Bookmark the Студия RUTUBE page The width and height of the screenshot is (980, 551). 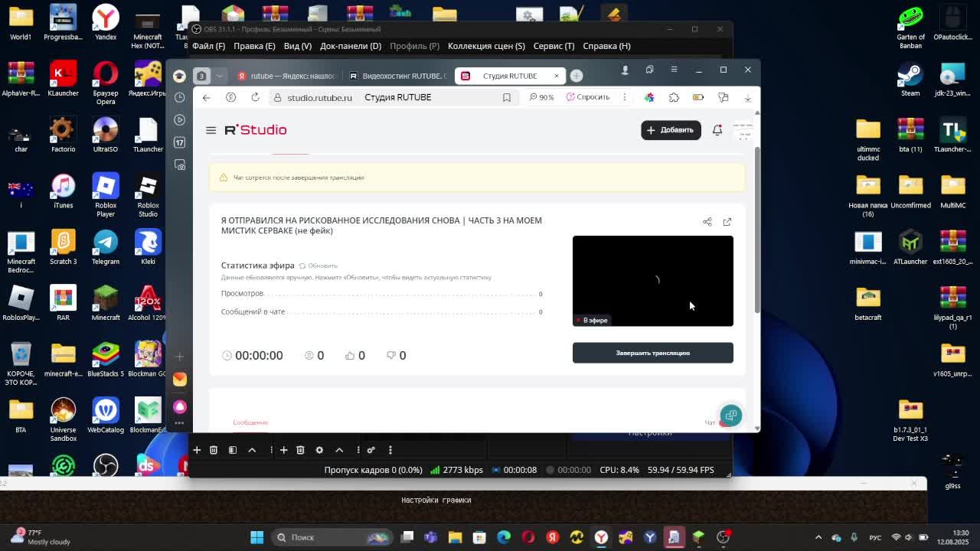[x=507, y=97]
